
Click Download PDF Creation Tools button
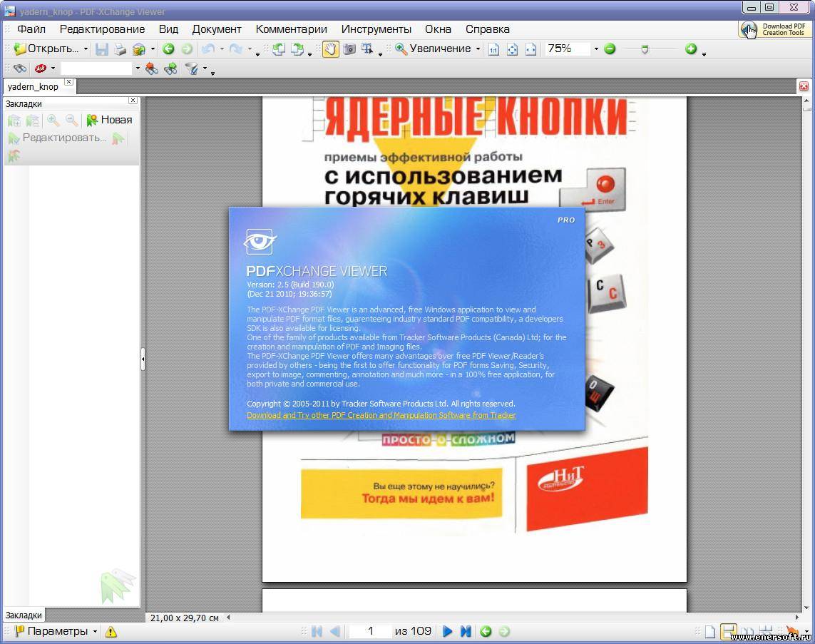[774, 29]
